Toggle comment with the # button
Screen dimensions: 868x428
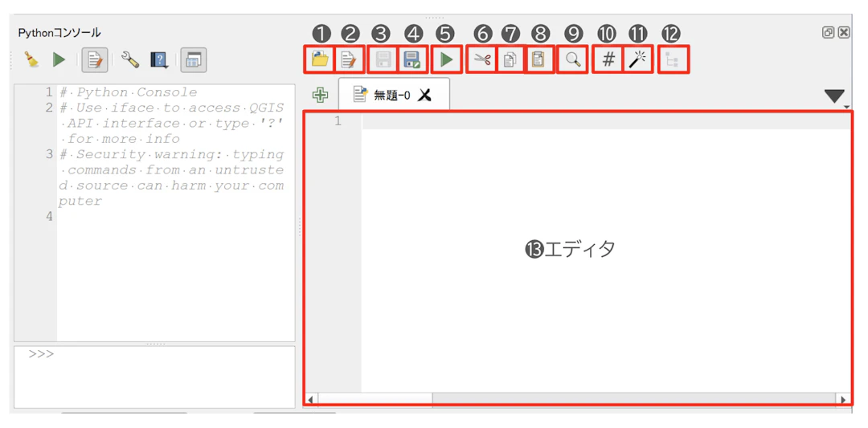[608, 59]
